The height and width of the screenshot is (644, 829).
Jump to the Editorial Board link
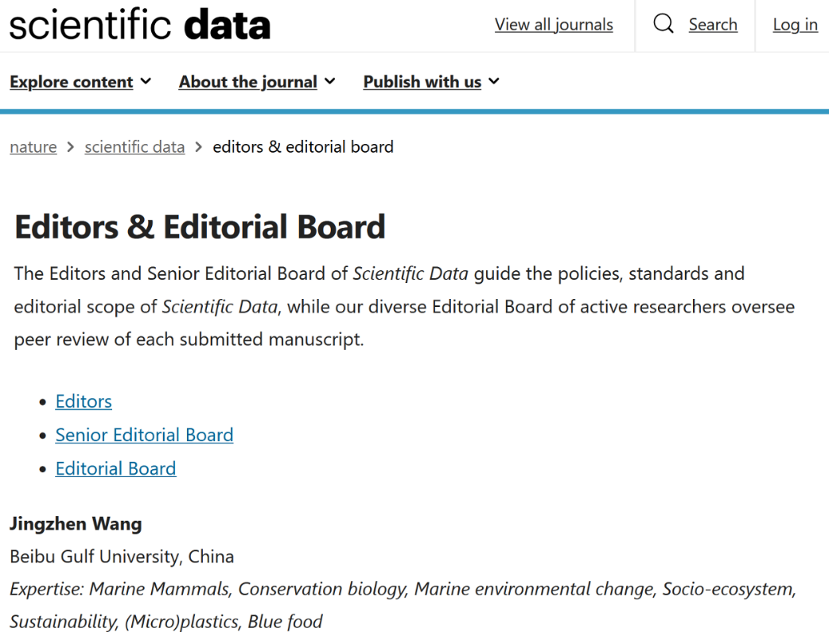click(115, 468)
